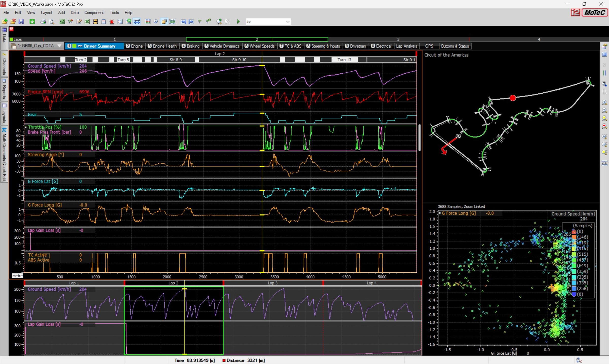The height and width of the screenshot is (364, 609).
Task: Select lap 1 in the Laps bar
Action: 115,39
